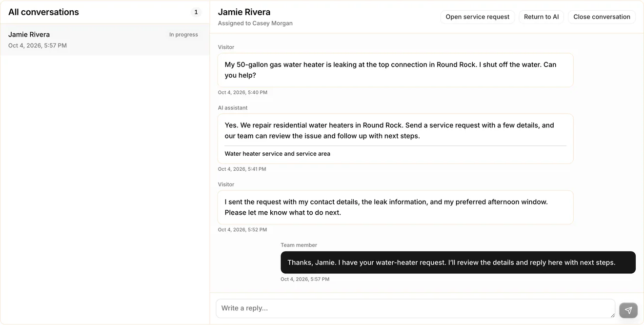Select Jamie Rivera conversation in the list

click(x=105, y=40)
